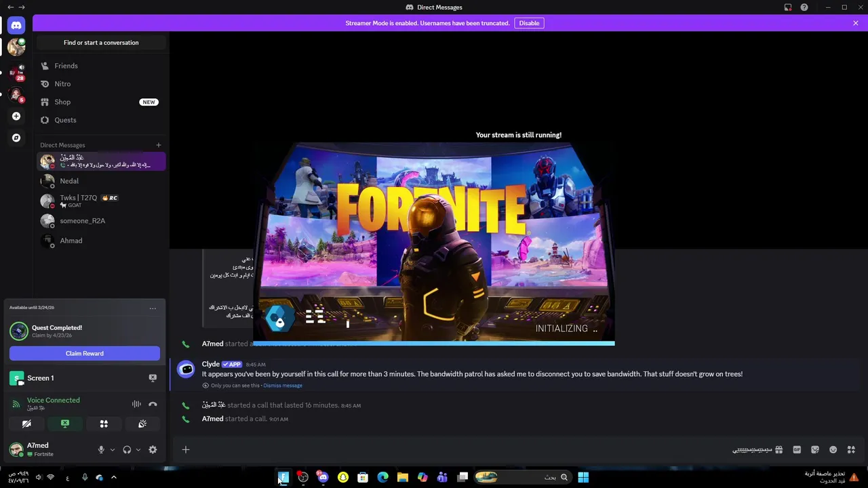Open Snapchat from the taskbar
This screenshot has width=868, height=488.
343,477
